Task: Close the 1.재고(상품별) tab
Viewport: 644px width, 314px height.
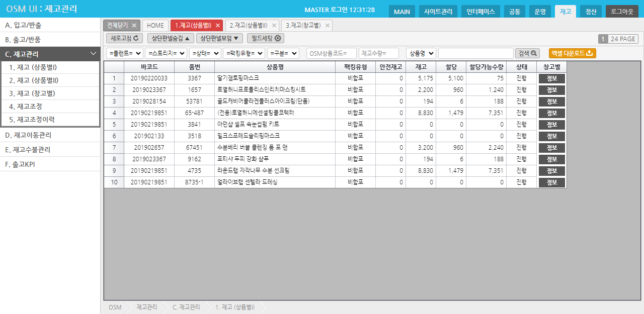Action: (218, 26)
